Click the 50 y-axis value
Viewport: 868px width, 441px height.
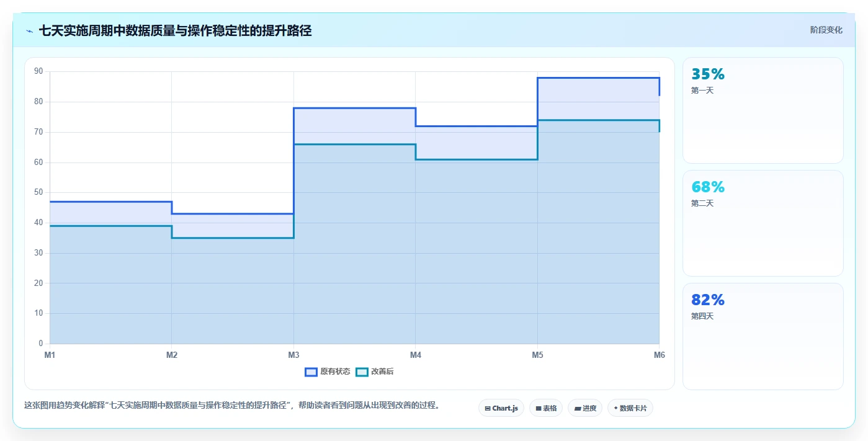[x=38, y=192]
